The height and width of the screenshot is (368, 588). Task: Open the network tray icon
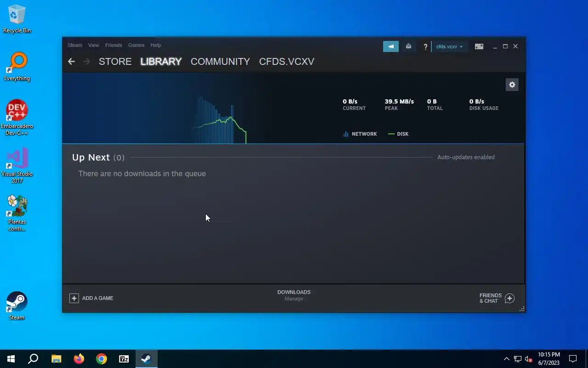tap(518, 359)
